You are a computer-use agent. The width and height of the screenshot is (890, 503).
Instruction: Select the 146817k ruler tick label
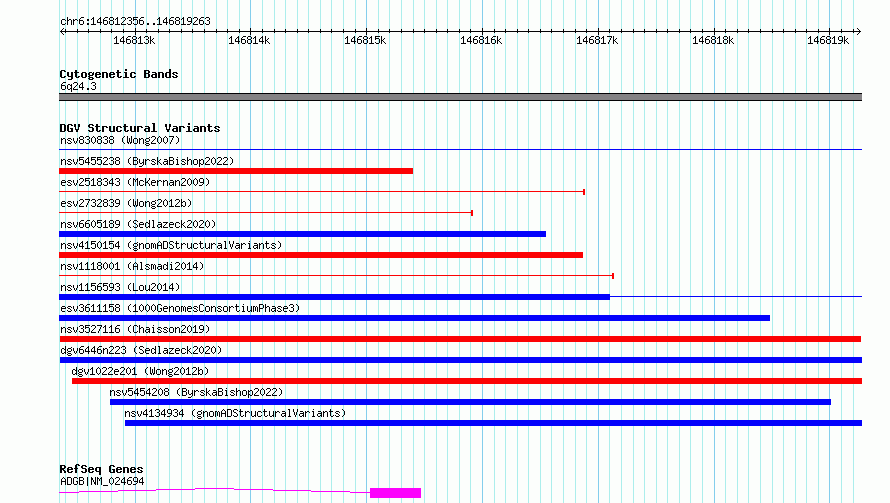tap(597, 40)
